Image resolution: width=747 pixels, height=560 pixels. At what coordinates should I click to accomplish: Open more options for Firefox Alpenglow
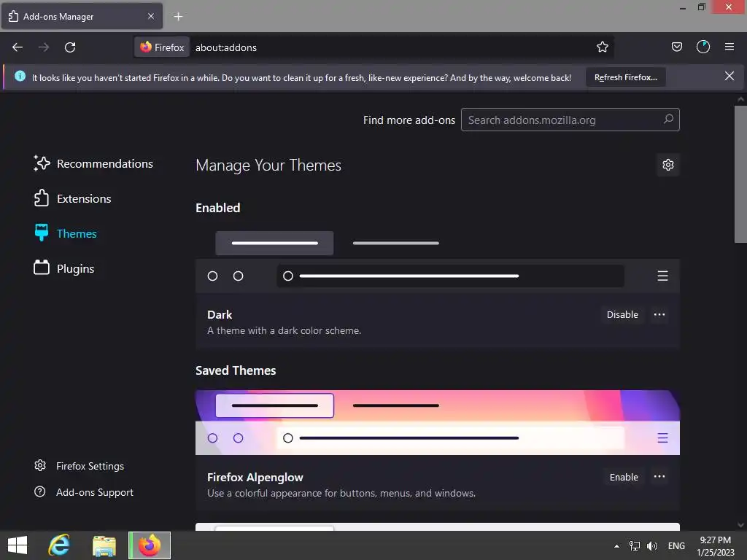[659, 477]
